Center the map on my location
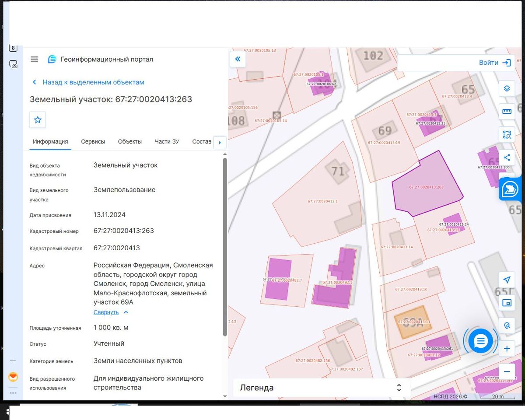The height and width of the screenshot is (420, 525). coord(507,280)
